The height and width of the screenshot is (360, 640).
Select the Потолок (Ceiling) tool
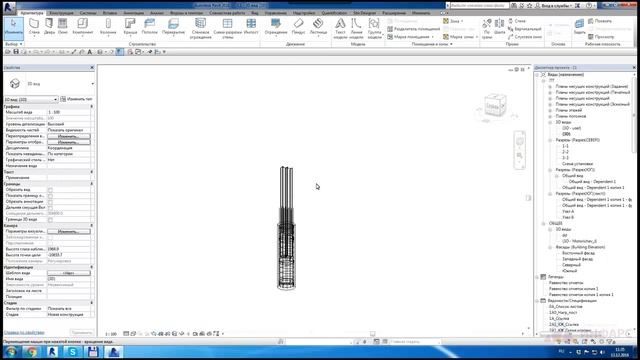click(149, 26)
